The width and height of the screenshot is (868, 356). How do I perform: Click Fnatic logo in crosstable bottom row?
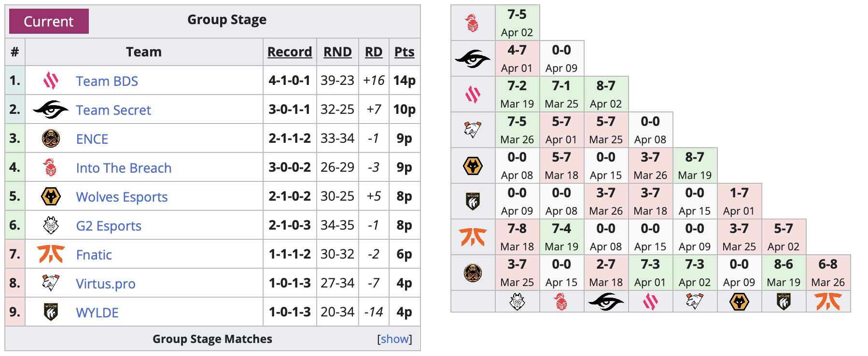coord(828,302)
